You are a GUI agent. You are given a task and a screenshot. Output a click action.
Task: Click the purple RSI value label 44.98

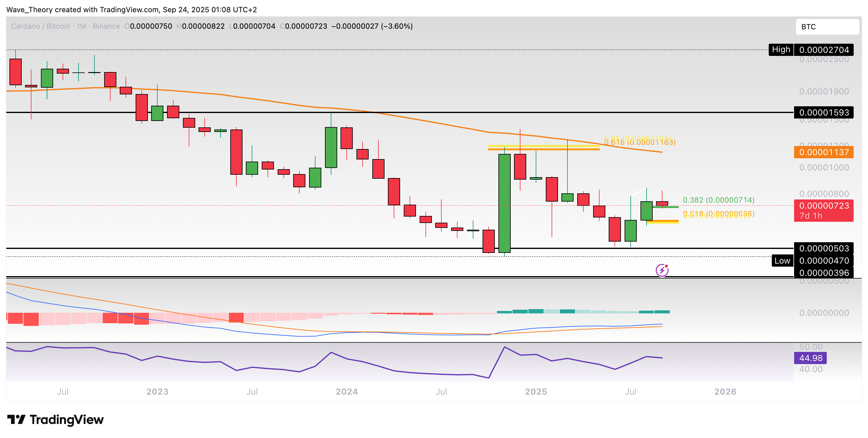810,358
